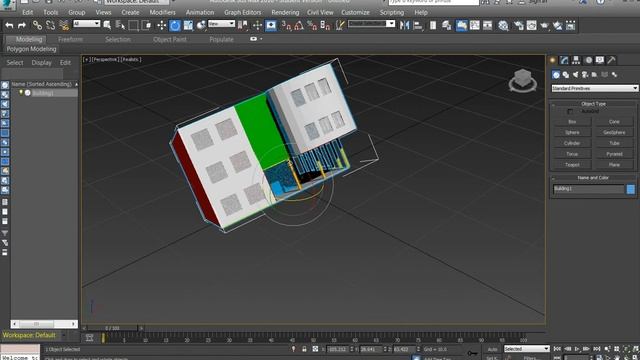Viewport: 640px width, 360px height.
Task: Toggle the Percent Snap button
Action: tap(312, 26)
